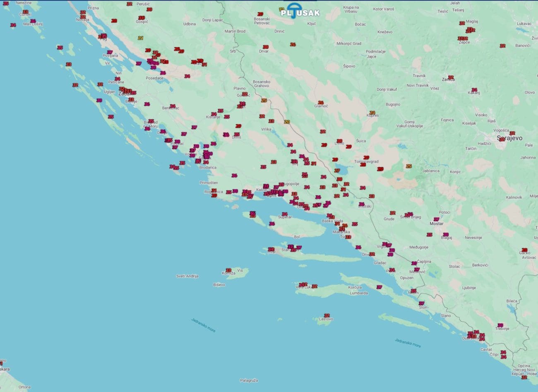This screenshot has width=538, height=392.
Task: Click the Sveti Andrija island label
Action: pos(187,276)
